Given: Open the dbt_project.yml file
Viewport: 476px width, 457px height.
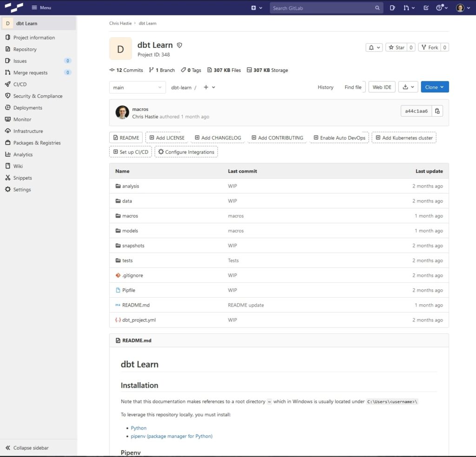Looking at the screenshot, I should pyautogui.click(x=139, y=320).
